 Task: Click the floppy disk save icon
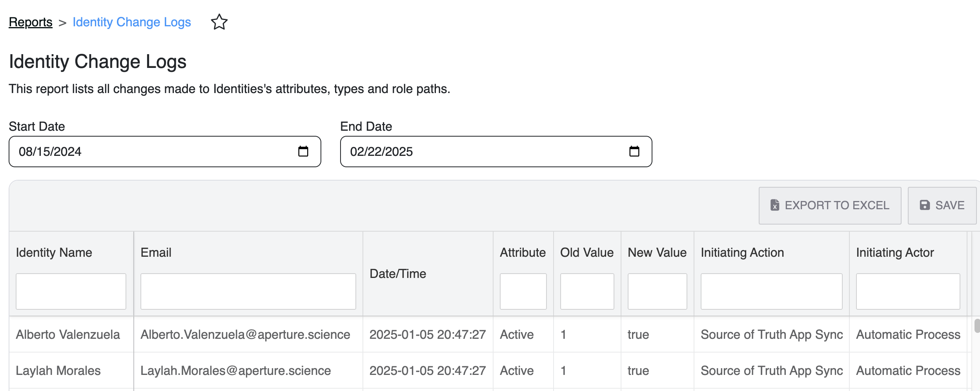pos(925,205)
